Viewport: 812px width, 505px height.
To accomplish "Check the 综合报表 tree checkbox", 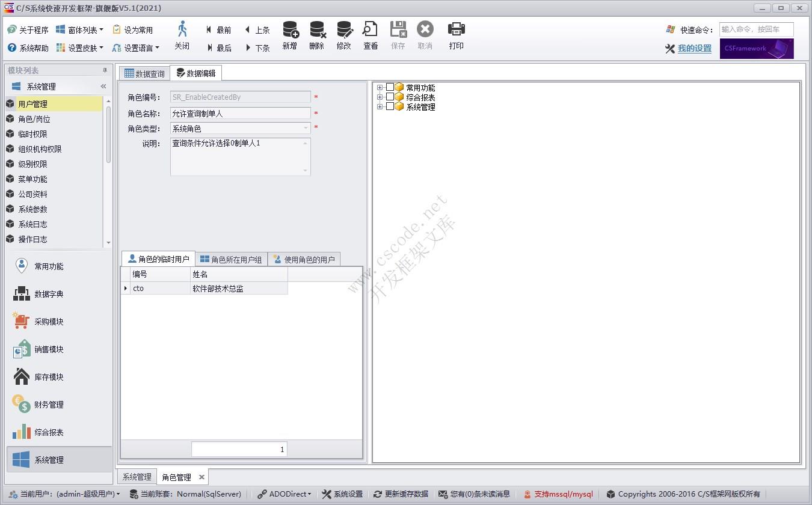I will click(x=390, y=97).
